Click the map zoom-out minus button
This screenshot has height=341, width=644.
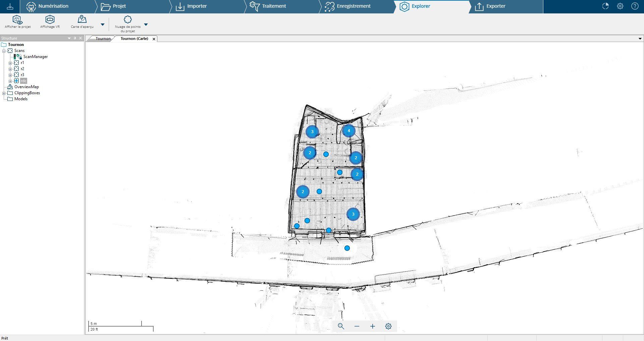click(357, 326)
